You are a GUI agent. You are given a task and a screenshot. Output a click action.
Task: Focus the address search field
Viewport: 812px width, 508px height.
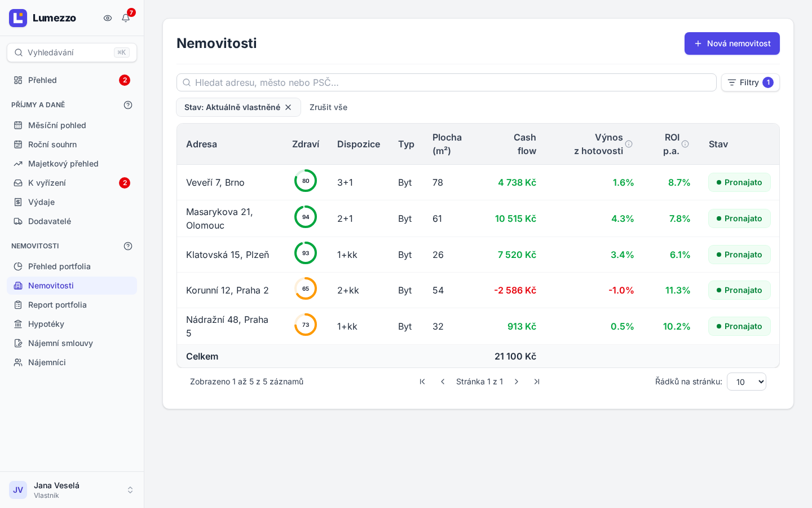(447, 82)
